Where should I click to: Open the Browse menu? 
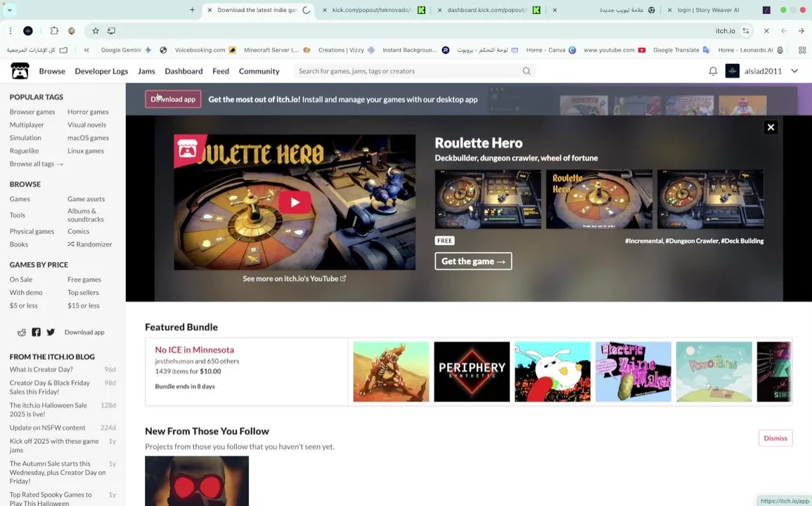point(52,71)
